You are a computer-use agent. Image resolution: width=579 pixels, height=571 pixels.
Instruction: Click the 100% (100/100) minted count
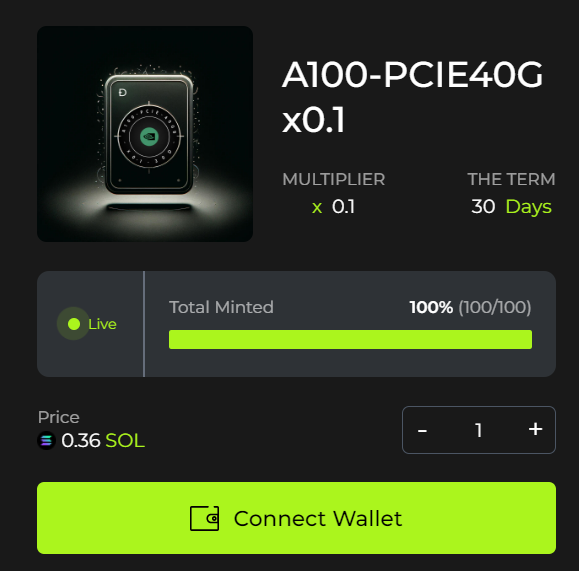[x=470, y=307]
